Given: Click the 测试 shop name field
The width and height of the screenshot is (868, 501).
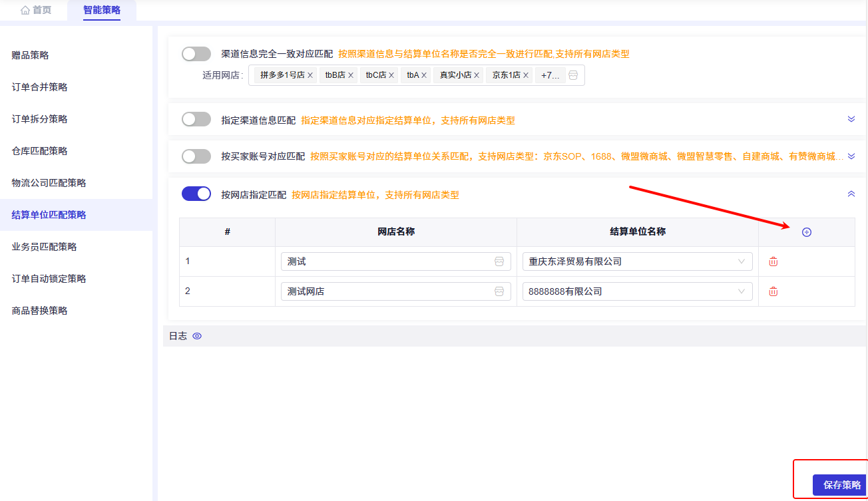Looking at the screenshot, I should 396,261.
